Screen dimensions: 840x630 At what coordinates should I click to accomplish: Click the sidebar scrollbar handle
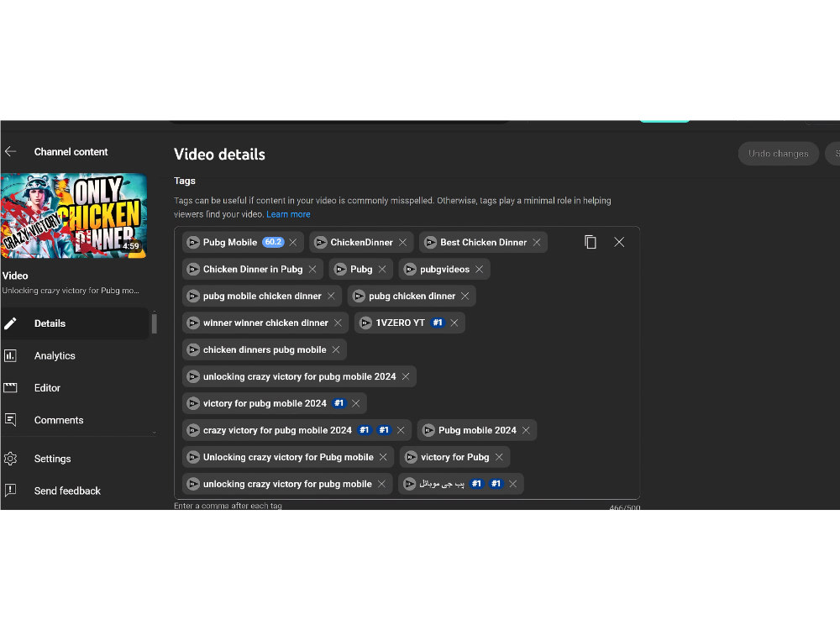click(155, 323)
